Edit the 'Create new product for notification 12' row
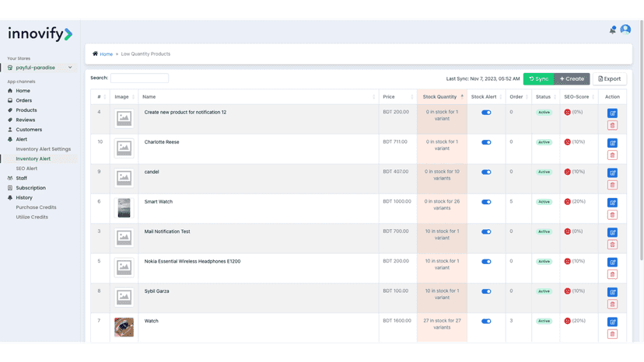This screenshot has width=644, height=362. 612,113
